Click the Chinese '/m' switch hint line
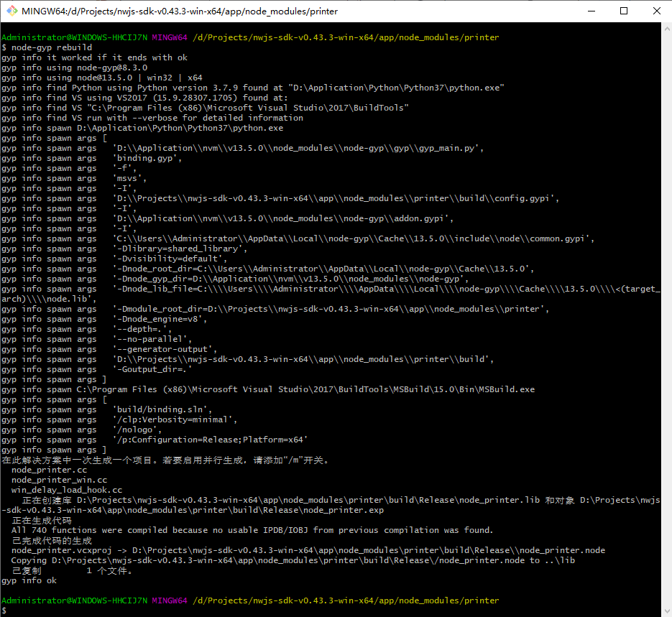The height and width of the screenshot is (617, 672). [x=166, y=460]
